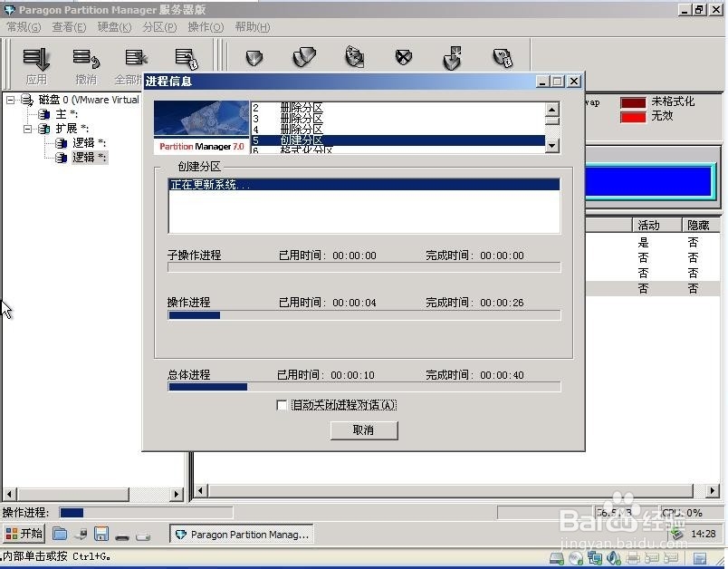This screenshot has width=728, height=569.
Task: Select operation 4 删除分区 in the list
Action: click(x=398, y=130)
